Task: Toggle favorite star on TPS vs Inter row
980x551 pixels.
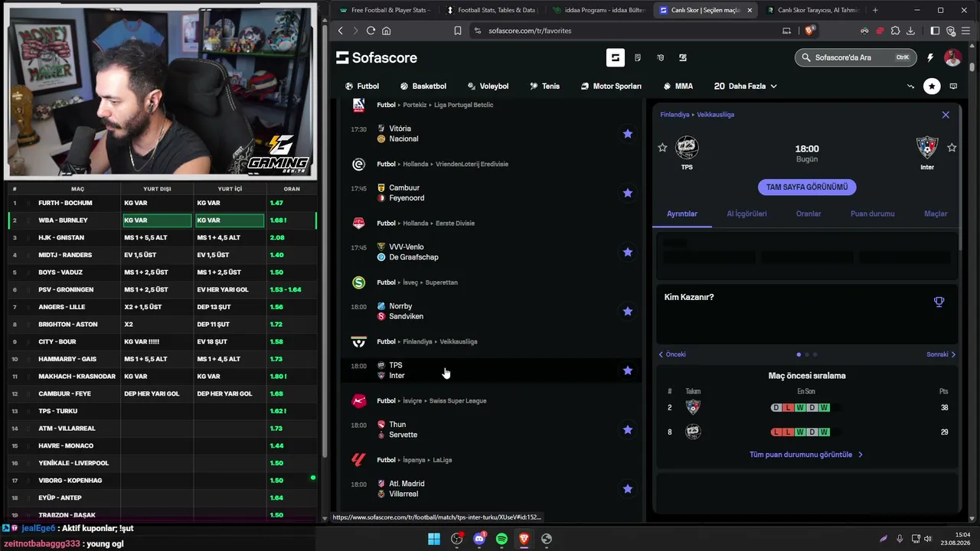Action: click(x=628, y=370)
